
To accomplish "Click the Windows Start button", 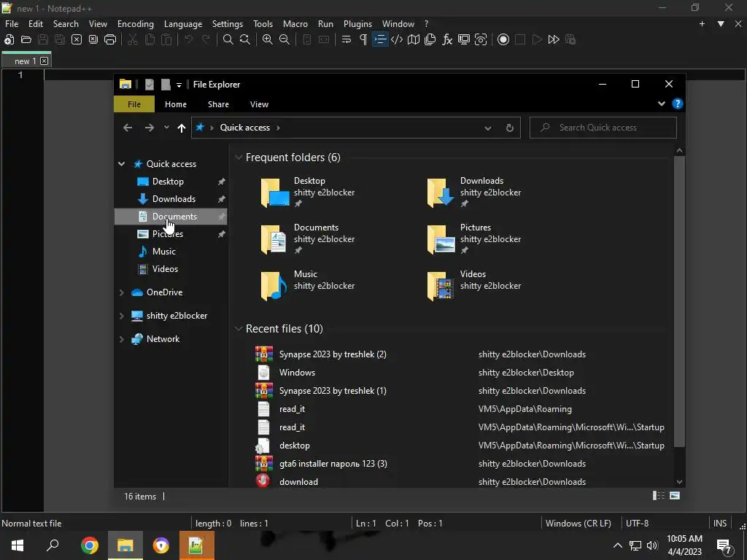I will (18, 545).
